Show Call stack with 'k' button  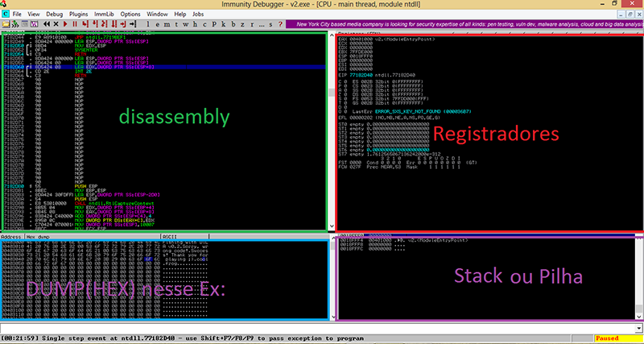(x=224, y=24)
